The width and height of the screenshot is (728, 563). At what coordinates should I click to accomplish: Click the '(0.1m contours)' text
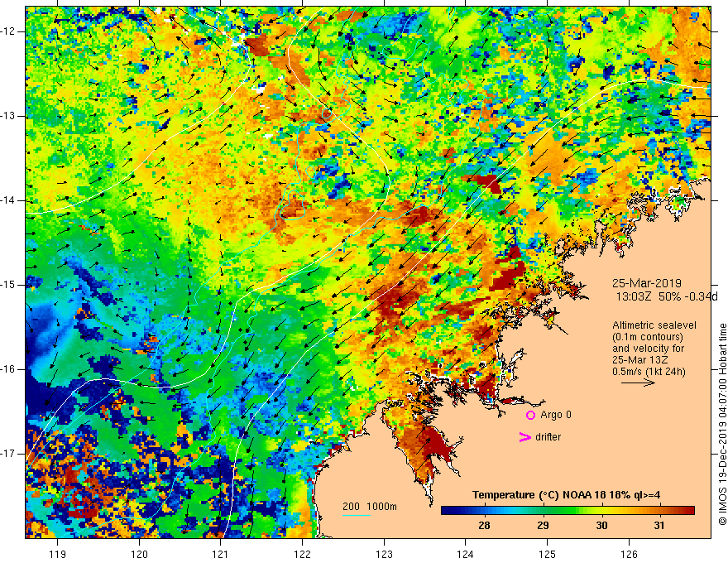(x=648, y=337)
